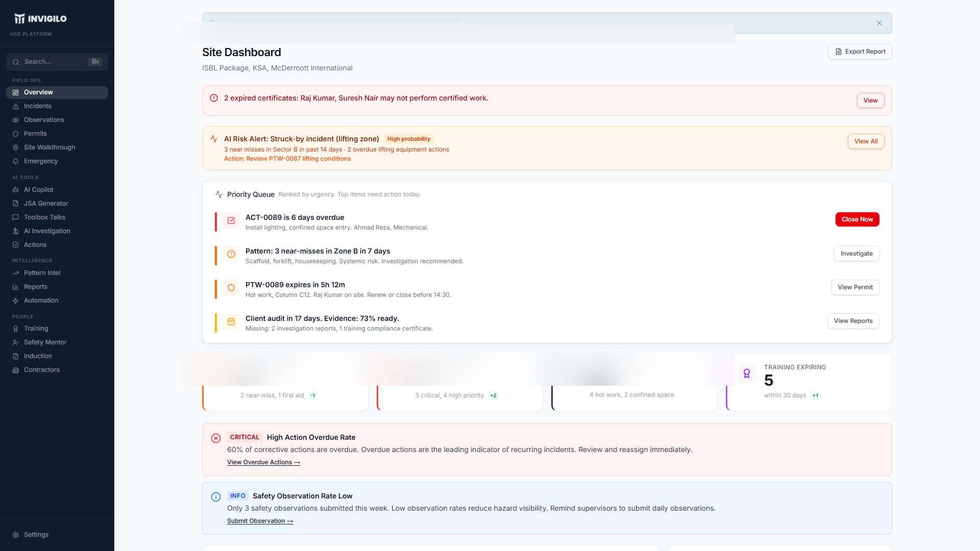Click the critical alert X-circle icon
Screen dimensions: 980x551
pyautogui.click(x=216, y=438)
